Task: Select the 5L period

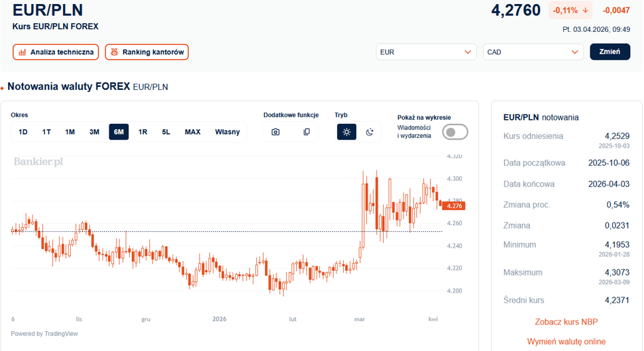Action: [166, 132]
